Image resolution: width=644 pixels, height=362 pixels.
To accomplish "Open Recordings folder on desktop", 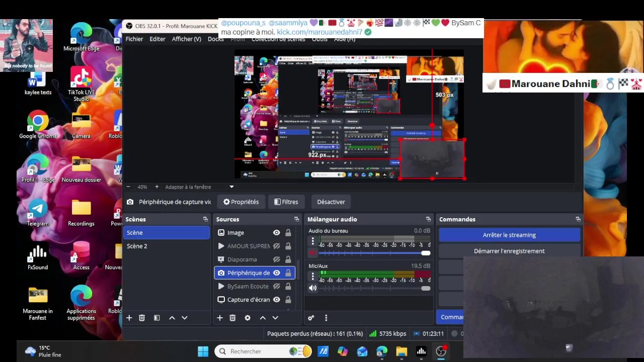I will (x=81, y=213).
